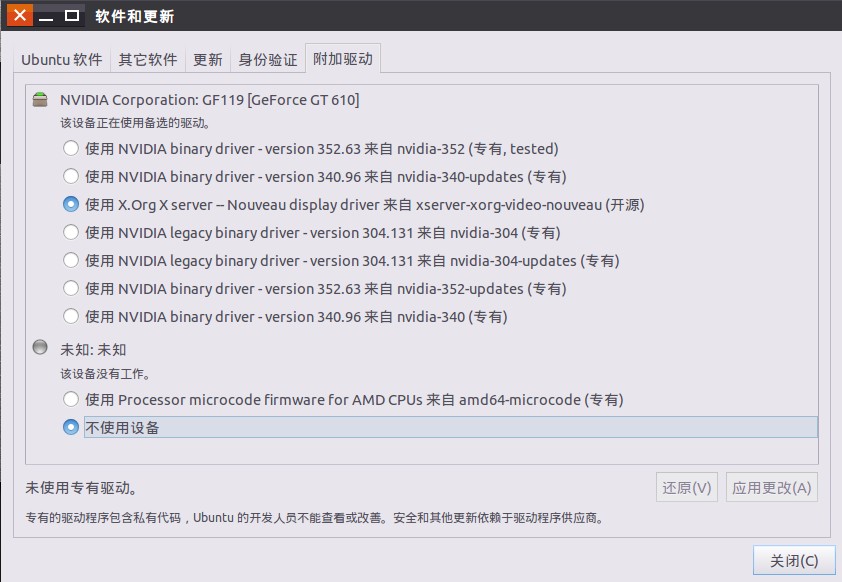
Task: Go to the 更新 tab
Action: 208,59
